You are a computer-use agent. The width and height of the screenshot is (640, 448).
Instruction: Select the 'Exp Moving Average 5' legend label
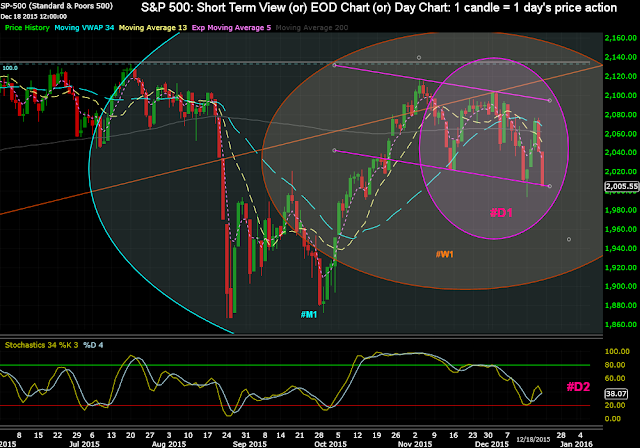click(231, 28)
